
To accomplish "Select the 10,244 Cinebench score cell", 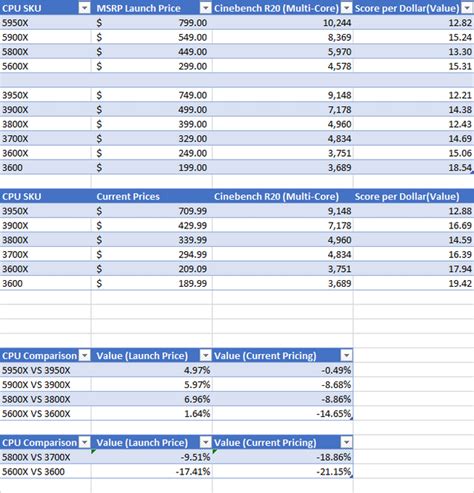I will (283, 23).
